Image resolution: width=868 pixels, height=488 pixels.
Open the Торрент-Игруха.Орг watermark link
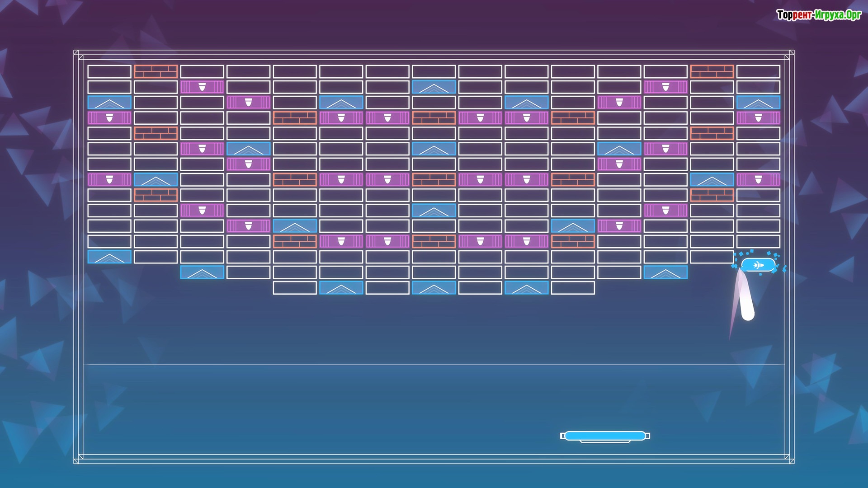(819, 15)
